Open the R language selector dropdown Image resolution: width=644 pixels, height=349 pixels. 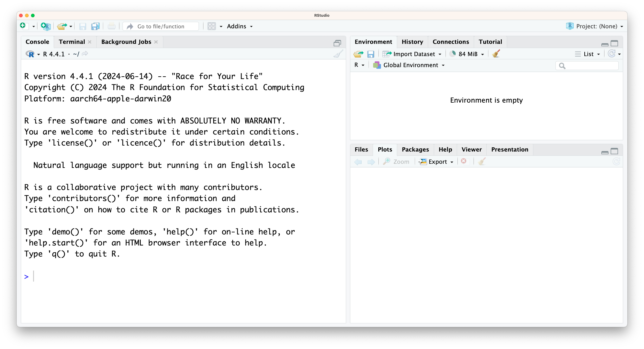[x=359, y=65]
